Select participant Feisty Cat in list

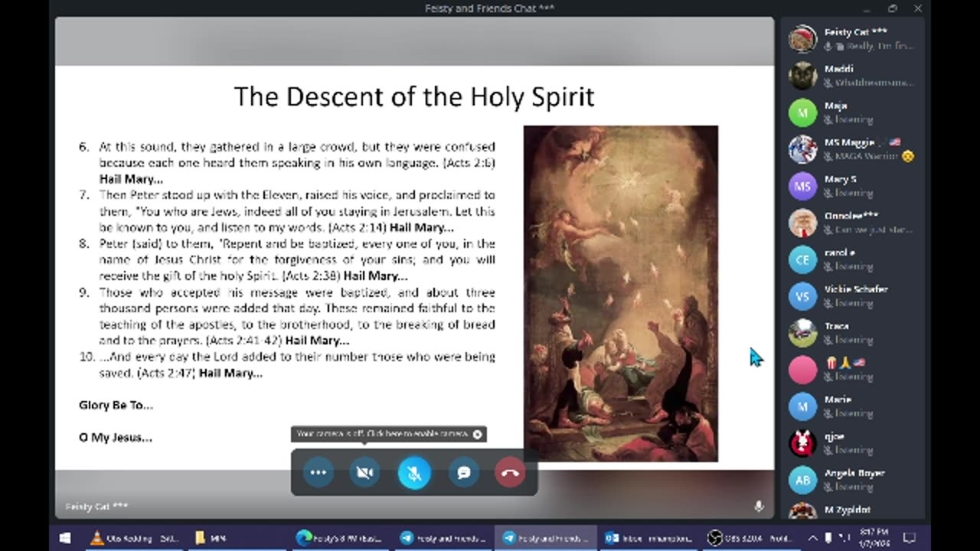tap(854, 38)
